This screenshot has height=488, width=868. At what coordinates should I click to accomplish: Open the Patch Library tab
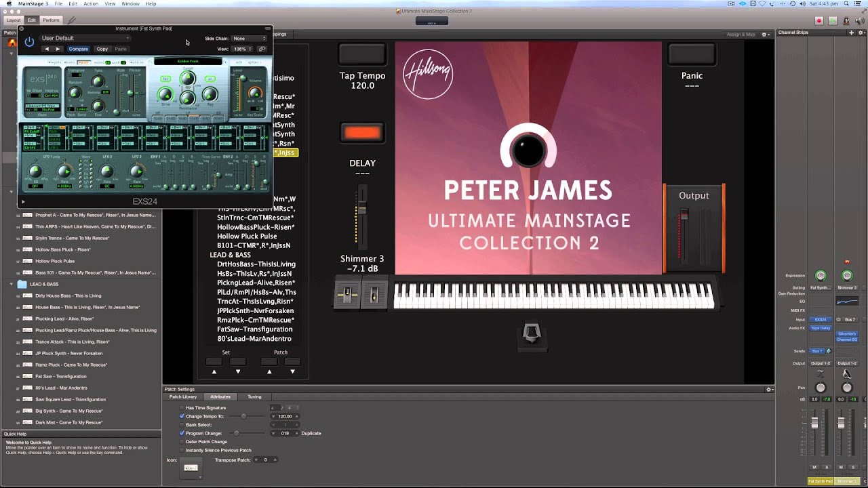pos(183,396)
